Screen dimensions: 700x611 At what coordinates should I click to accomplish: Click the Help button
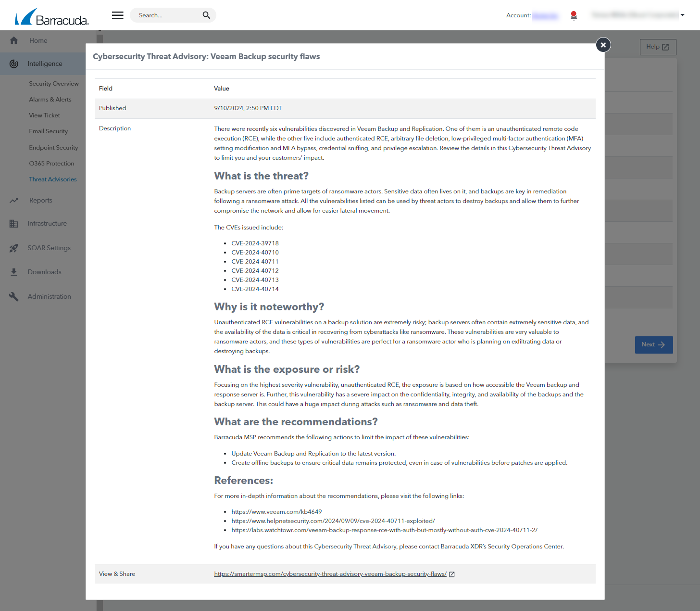click(658, 47)
